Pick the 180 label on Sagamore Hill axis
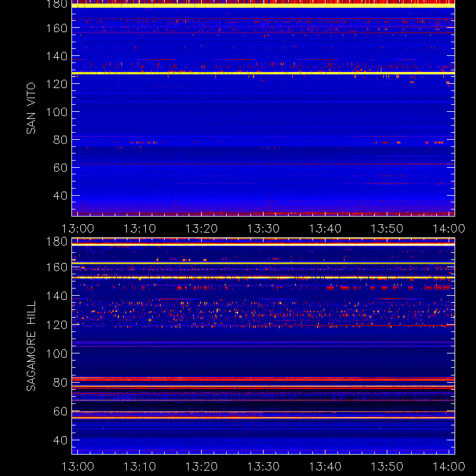The image size is (476, 476). click(x=57, y=242)
